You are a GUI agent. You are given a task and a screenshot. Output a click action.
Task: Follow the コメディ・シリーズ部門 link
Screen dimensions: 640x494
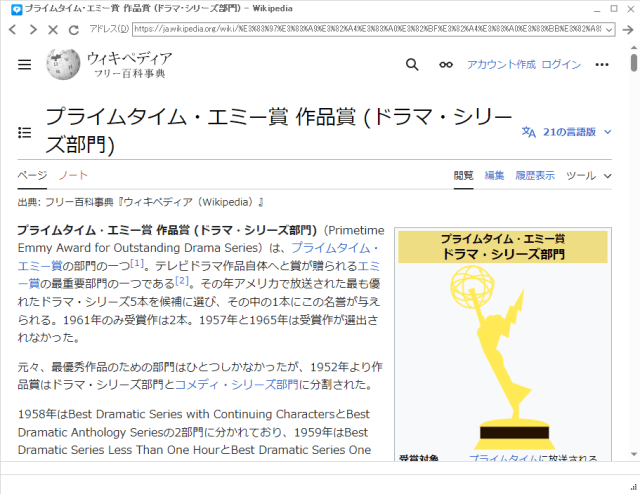point(237,385)
